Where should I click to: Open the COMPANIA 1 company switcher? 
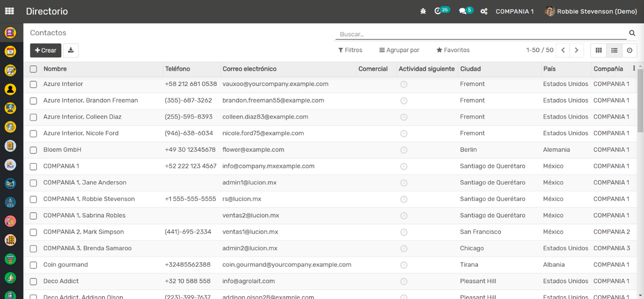click(x=515, y=11)
